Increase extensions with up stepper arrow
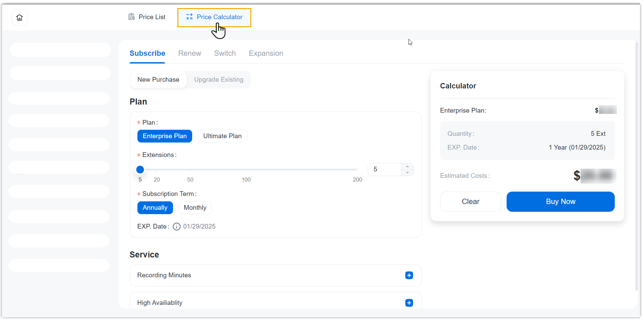The image size is (644, 321). click(x=407, y=166)
